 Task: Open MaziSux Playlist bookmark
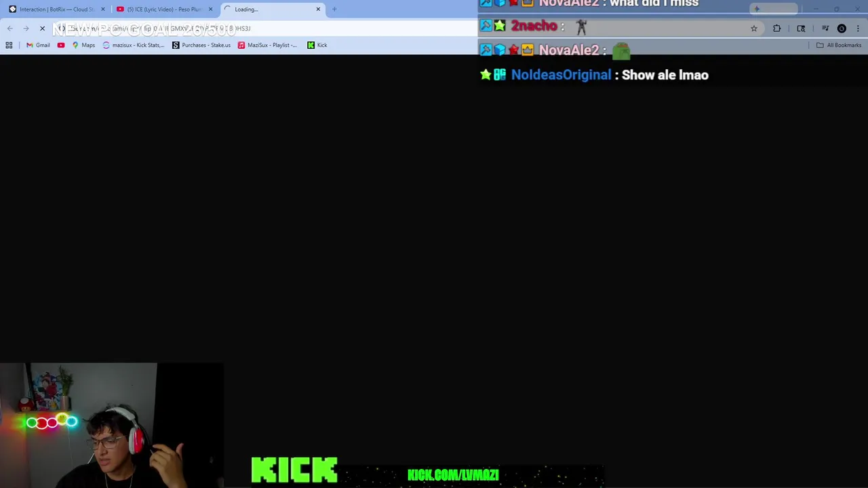pyautogui.click(x=267, y=45)
